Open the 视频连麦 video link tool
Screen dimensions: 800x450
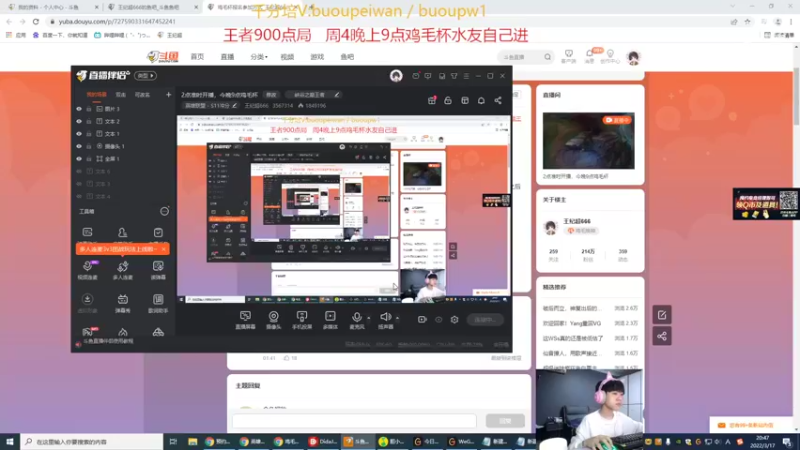[x=88, y=269]
